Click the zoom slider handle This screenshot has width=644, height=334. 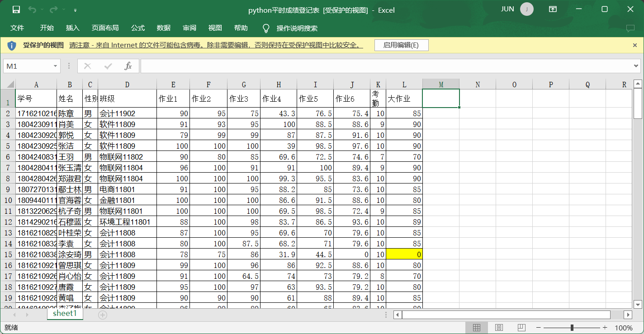click(572, 328)
